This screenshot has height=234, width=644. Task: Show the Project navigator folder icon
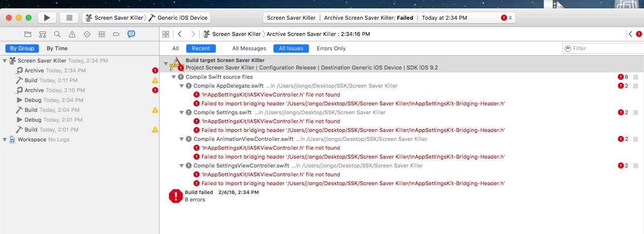tap(28, 34)
